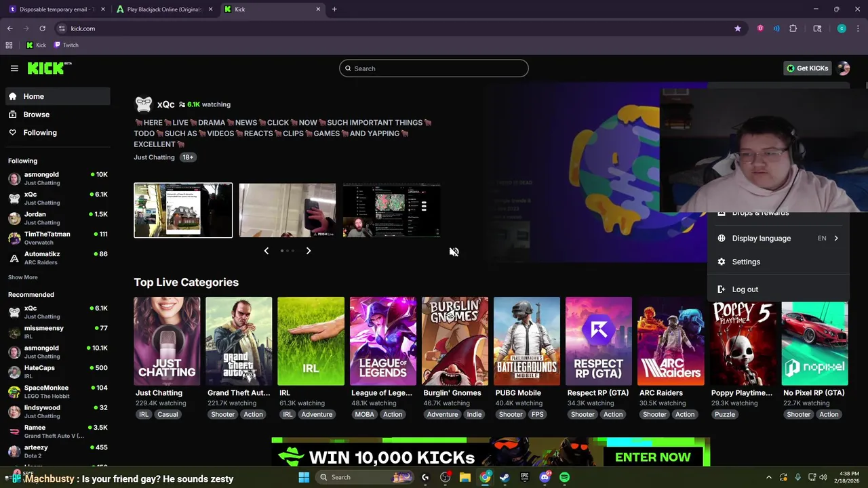Open the IRL category card
This screenshot has height=488, width=868.
(311, 341)
